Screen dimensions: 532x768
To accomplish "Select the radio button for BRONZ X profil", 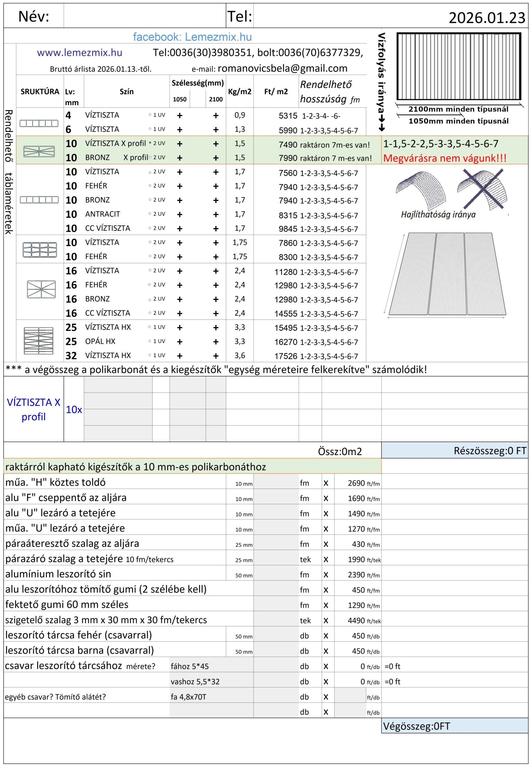I will click(150, 157).
